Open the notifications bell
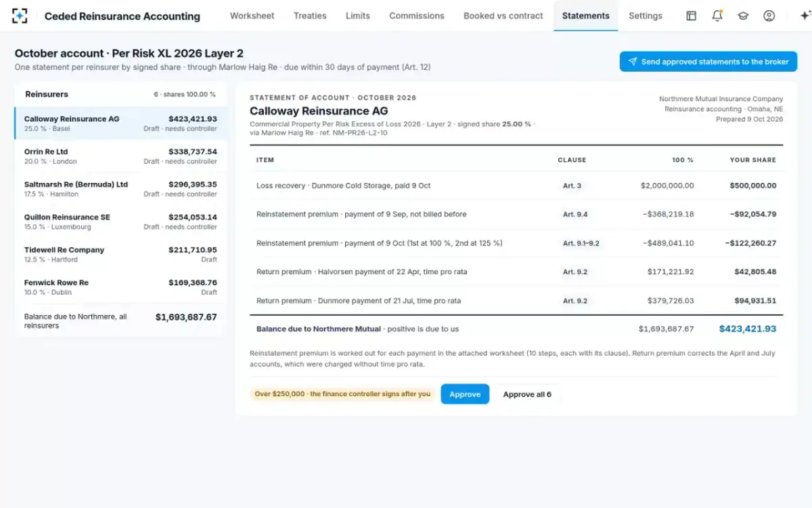The image size is (812, 508). pyautogui.click(x=717, y=16)
